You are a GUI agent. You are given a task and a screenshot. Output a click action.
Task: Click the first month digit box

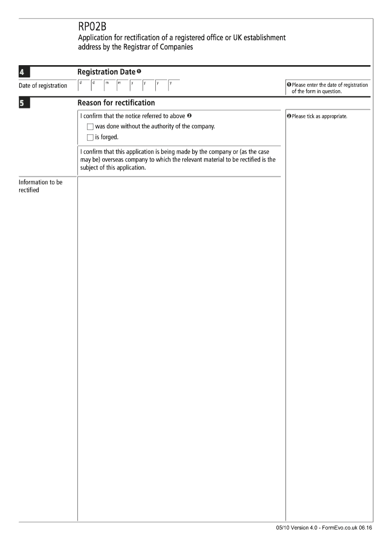pyautogui.click(x=110, y=86)
